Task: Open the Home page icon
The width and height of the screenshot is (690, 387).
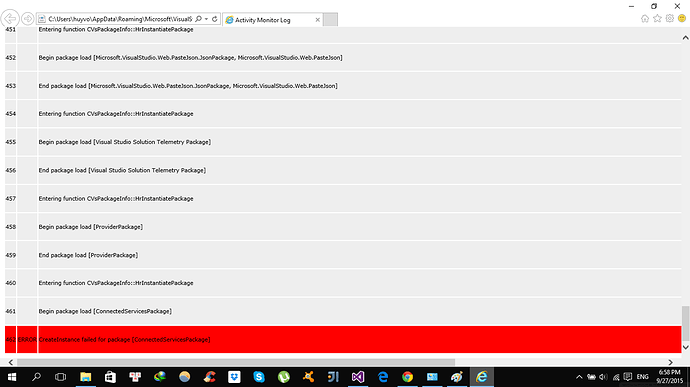Action: (645, 18)
